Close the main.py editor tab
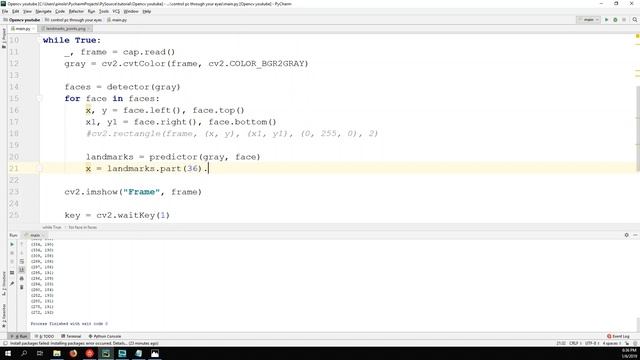The width and height of the screenshot is (640, 360). pos(33,29)
